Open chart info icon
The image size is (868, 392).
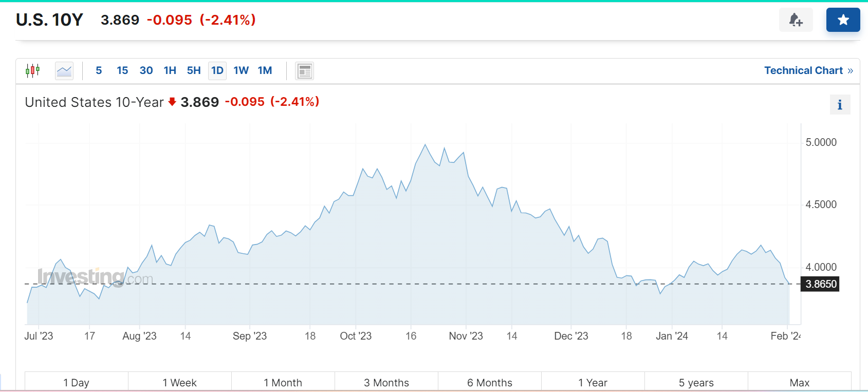(840, 105)
